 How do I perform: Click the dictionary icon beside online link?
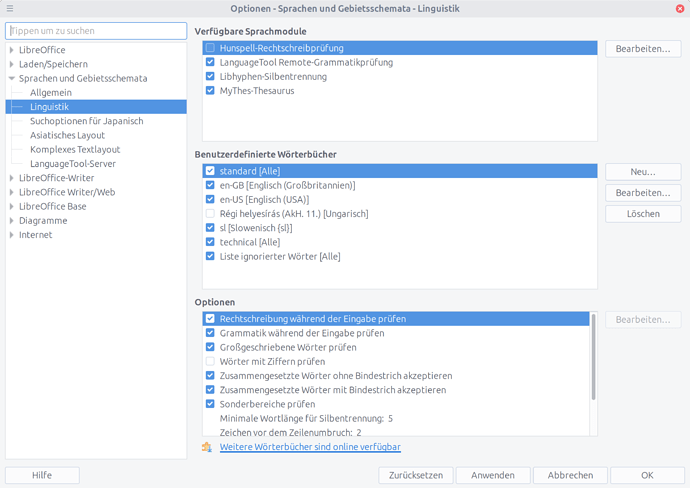[x=207, y=447]
